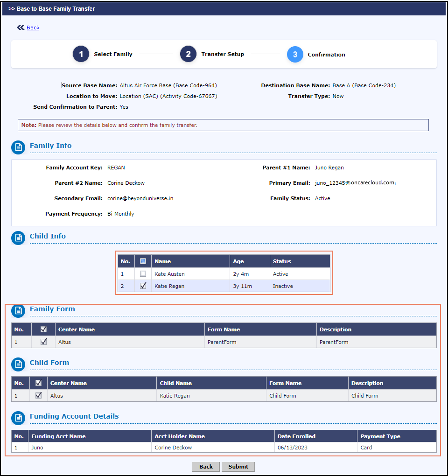Click the Back button at bottom
Screen dimensions: 448x476
(206, 467)
